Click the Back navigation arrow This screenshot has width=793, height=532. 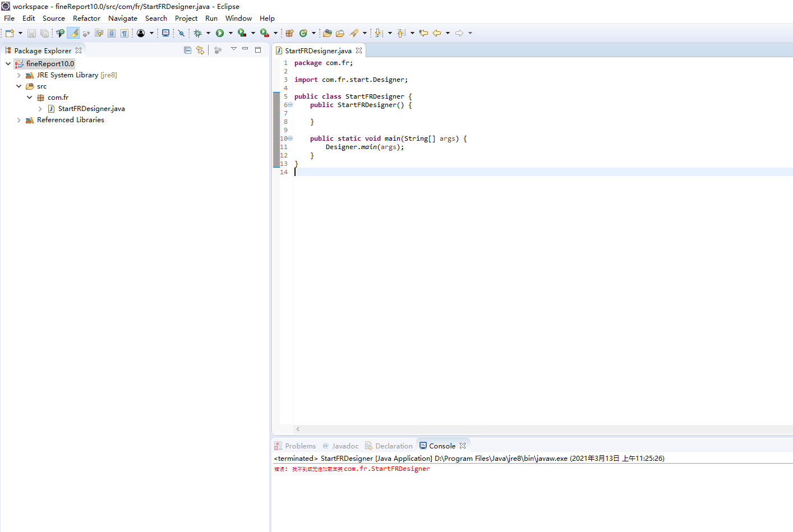(x=437, y=33)
